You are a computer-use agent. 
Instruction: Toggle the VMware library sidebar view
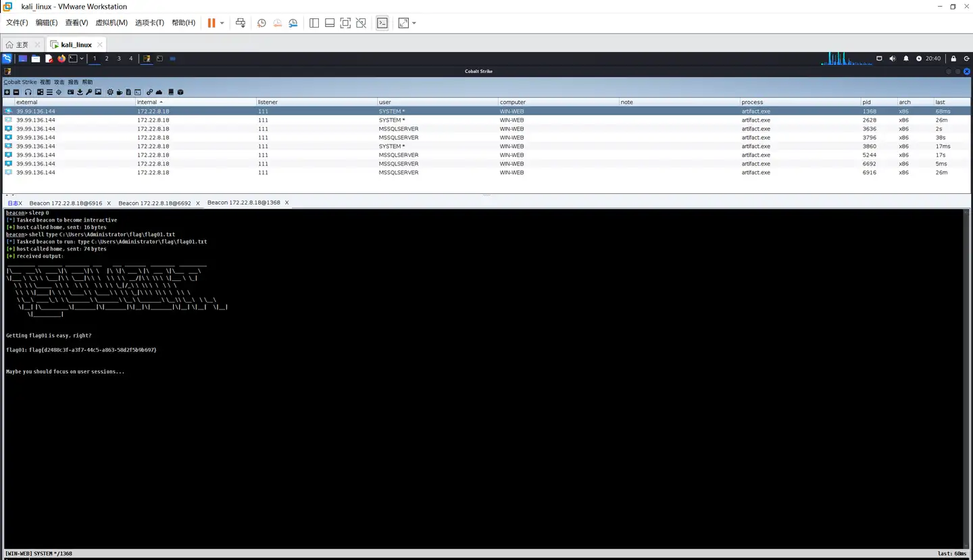[x=314, y=23]
